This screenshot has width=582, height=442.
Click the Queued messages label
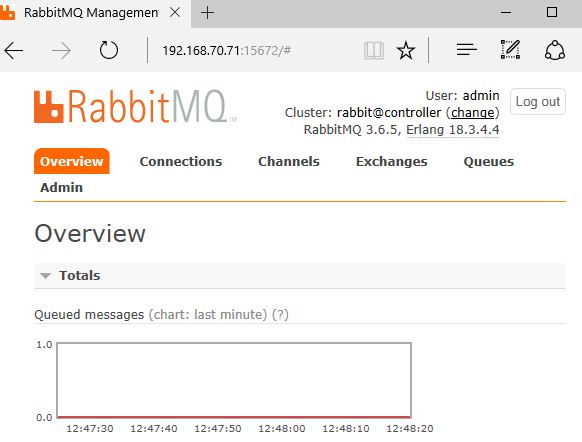89,315
